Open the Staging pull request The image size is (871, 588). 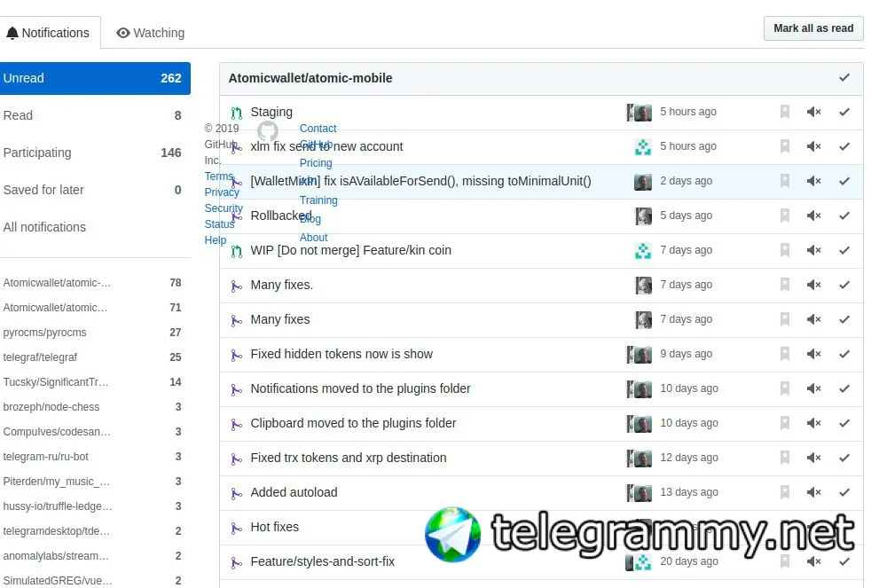coord(271,112)
